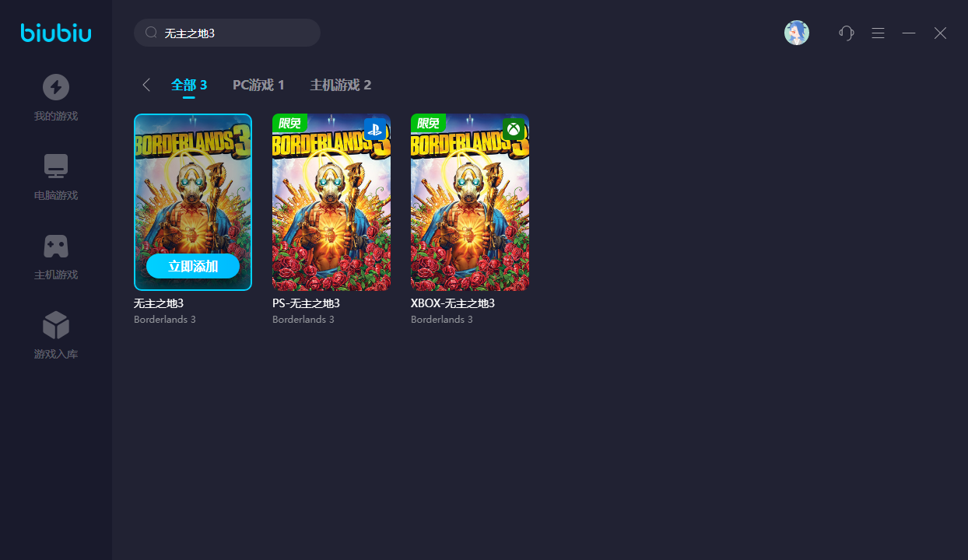This screenshot has width=968, height=560.
Task: Click the search field containing 无主之地3
Action: (x=227, y=33)
